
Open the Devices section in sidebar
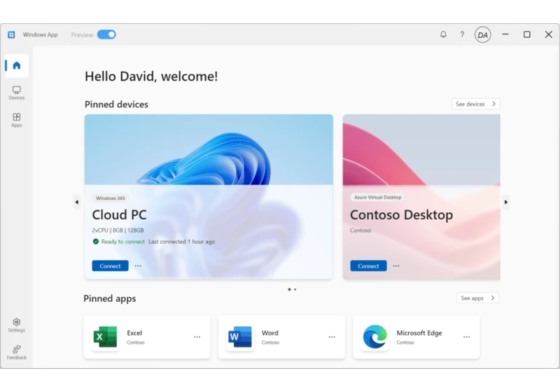point(16,93)
